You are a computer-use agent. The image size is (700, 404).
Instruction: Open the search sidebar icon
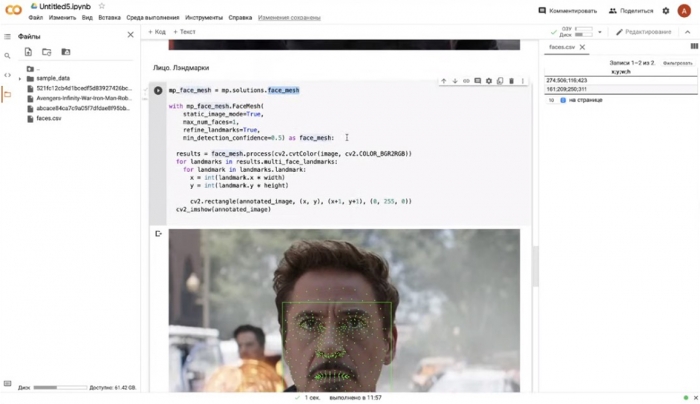[8, 56]
